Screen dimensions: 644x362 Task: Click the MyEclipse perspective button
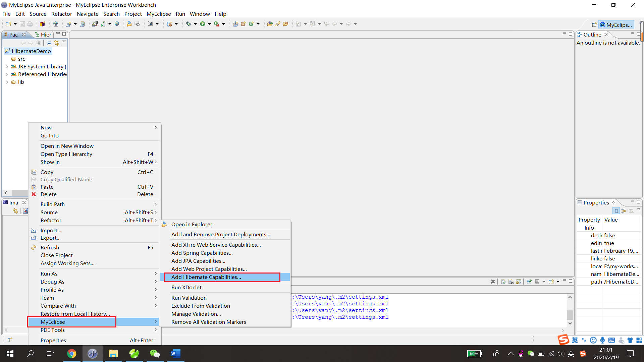616,25
